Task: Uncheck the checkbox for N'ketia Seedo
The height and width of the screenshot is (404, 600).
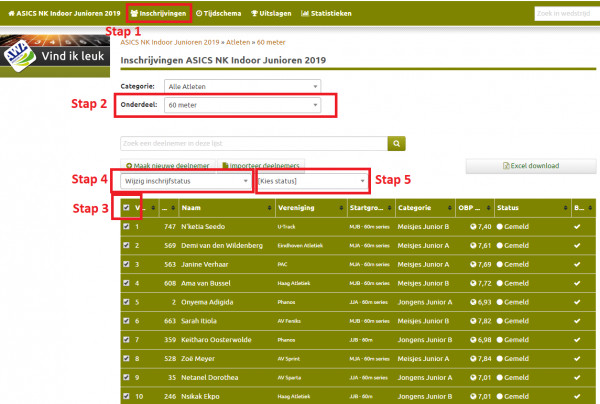Action: [126, 227]
